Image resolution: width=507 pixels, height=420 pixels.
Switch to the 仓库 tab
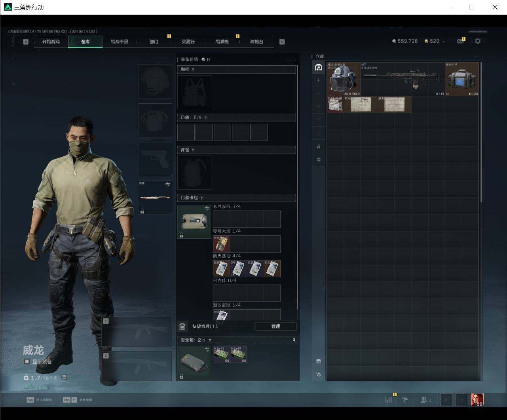point(85,42)
